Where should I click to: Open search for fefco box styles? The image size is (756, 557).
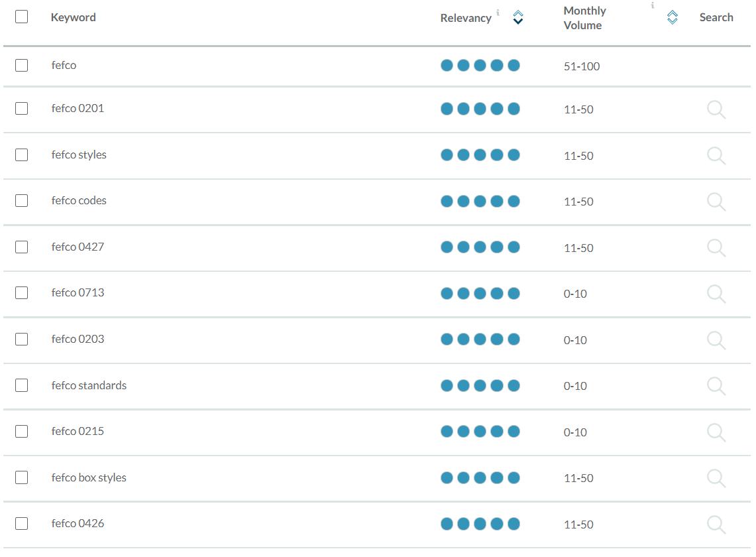[x=716, y=478]
